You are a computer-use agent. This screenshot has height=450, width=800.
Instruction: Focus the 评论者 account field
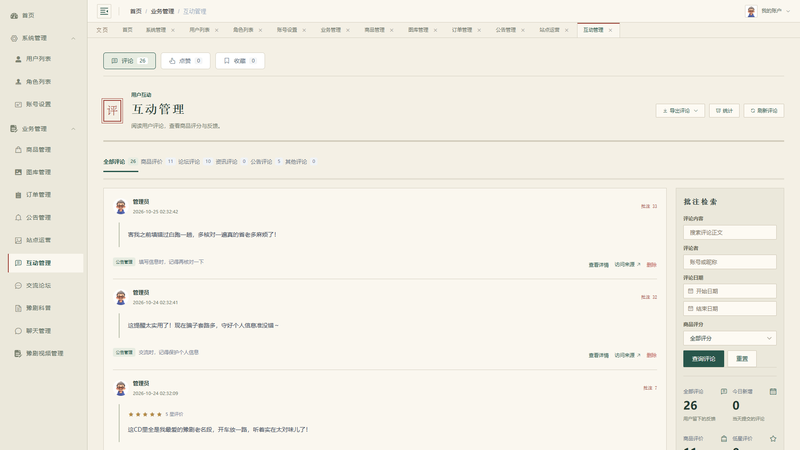[730, 262]
